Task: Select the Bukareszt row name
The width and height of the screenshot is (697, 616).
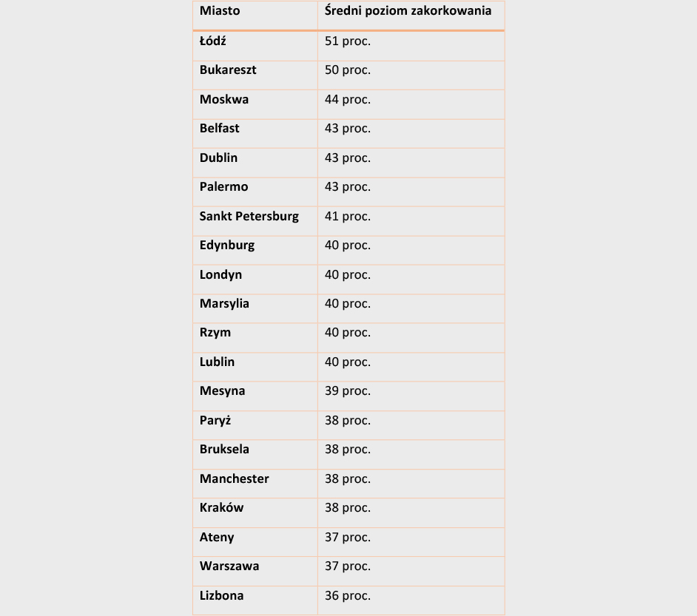Action: pos(228,70)
